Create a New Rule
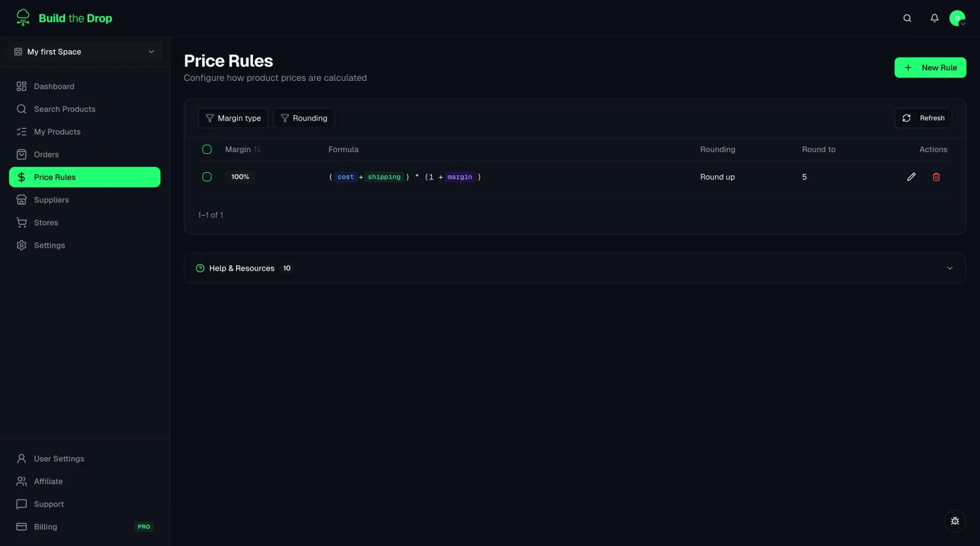The height and width of the screenshot is (546, 980). click(x=930, y=67)
